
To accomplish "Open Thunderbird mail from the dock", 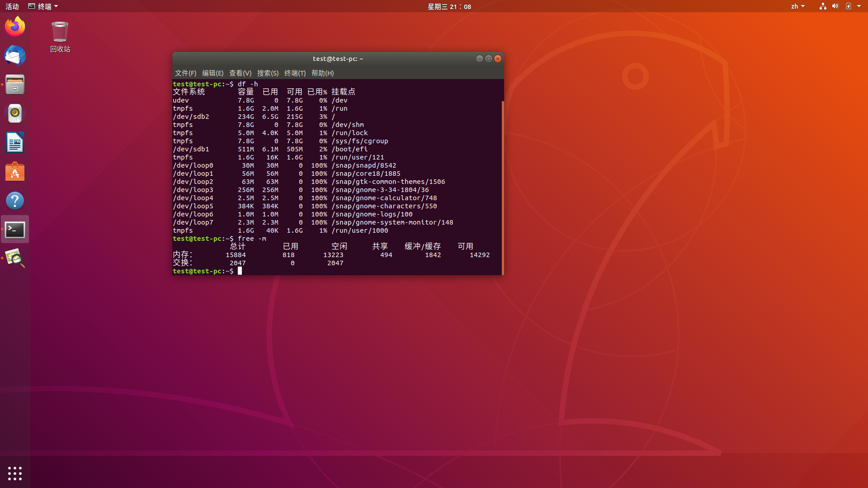I will pyautogui.click(x=15, y=56).
